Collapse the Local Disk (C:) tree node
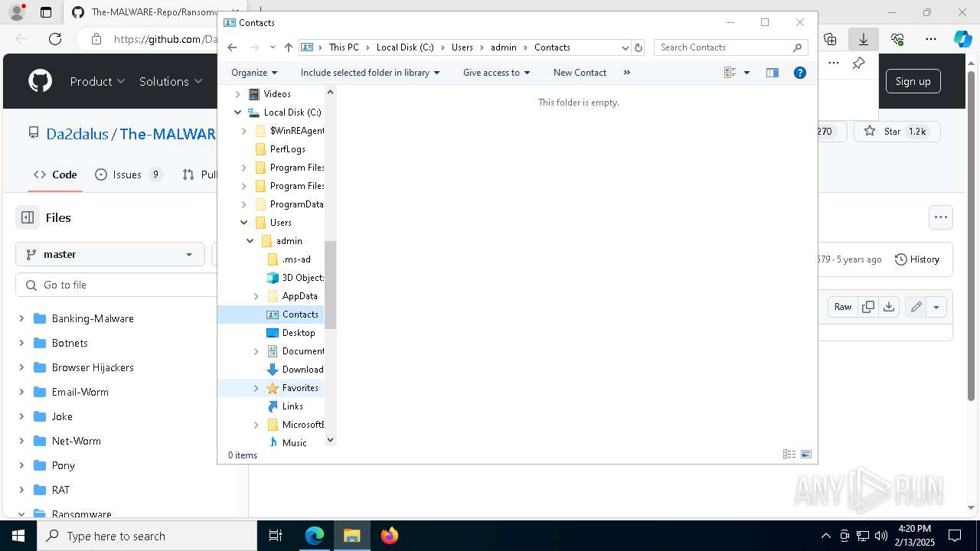The image size is (980, 551). 238,112
